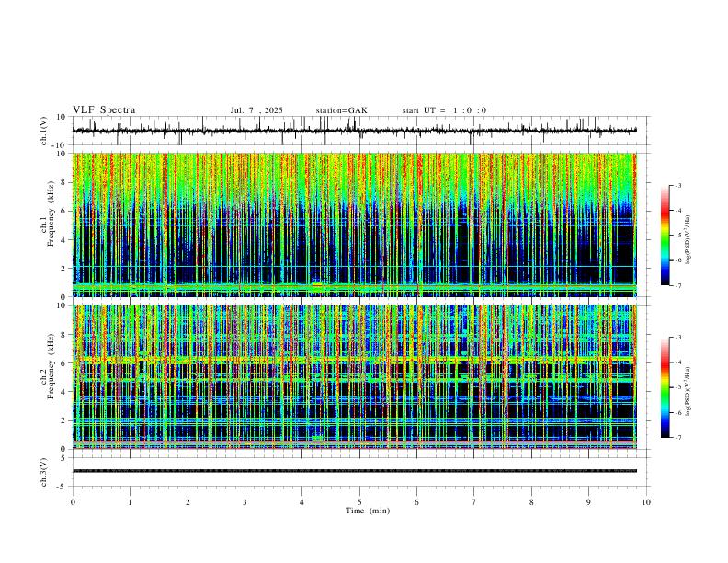The height and width of the screenshot is (563, 728).
Task: Click the lower colorbar "log(PSD)" label
Action: pyautogui.click(x=688, y=392)
